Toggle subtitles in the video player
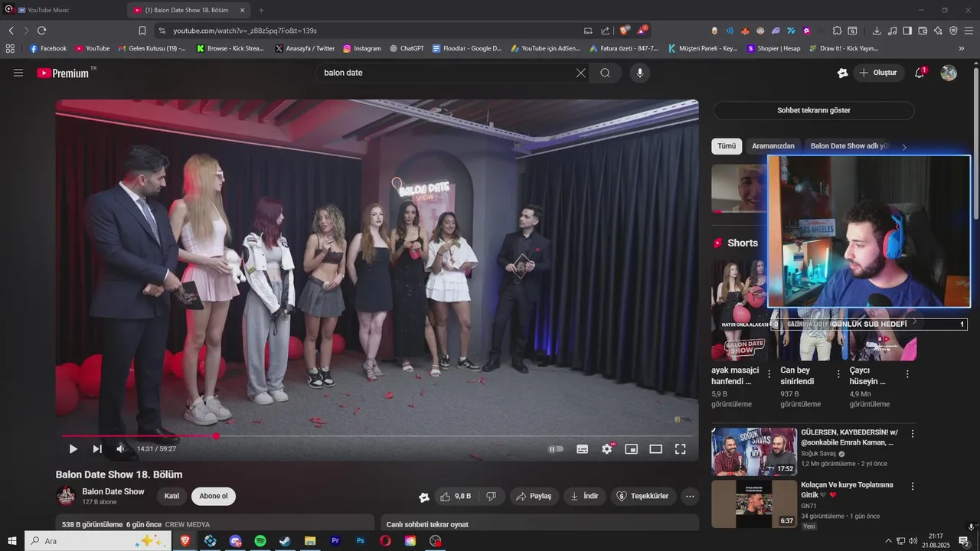This screenshot has width=980, height=551. tap(583, 449)
